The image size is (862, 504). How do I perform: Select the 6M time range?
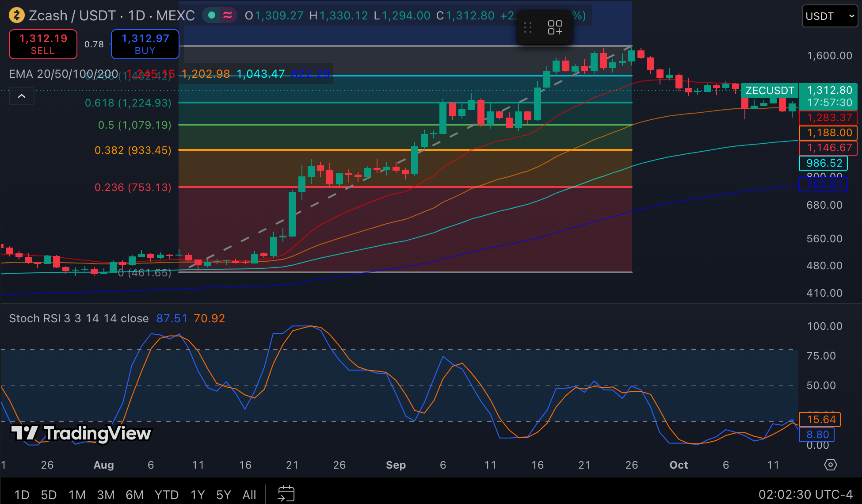[134, 495]
